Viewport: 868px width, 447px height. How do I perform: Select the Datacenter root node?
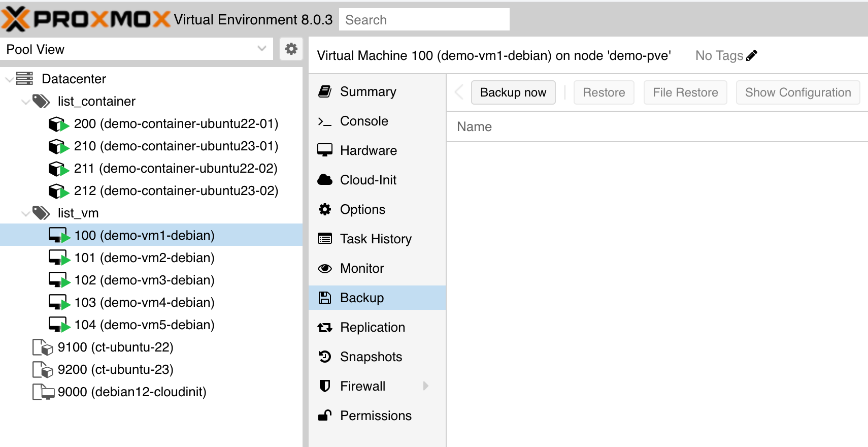tap(151, 79)
